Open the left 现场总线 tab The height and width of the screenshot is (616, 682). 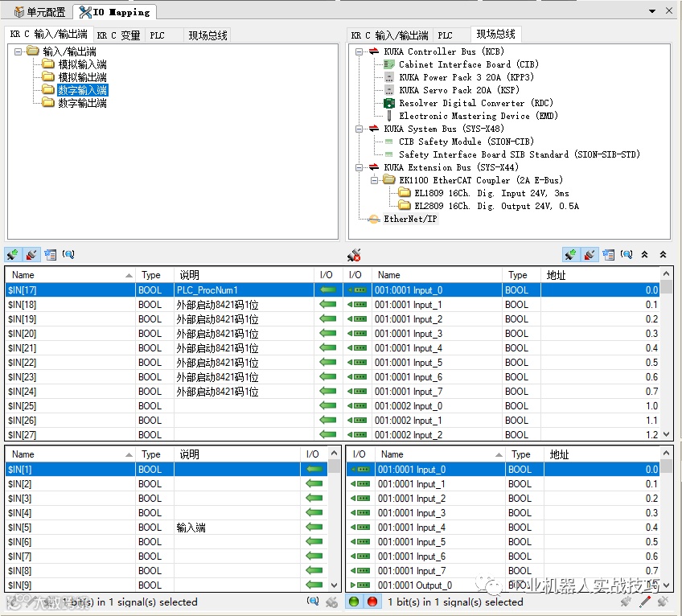[x=208, y=35]
